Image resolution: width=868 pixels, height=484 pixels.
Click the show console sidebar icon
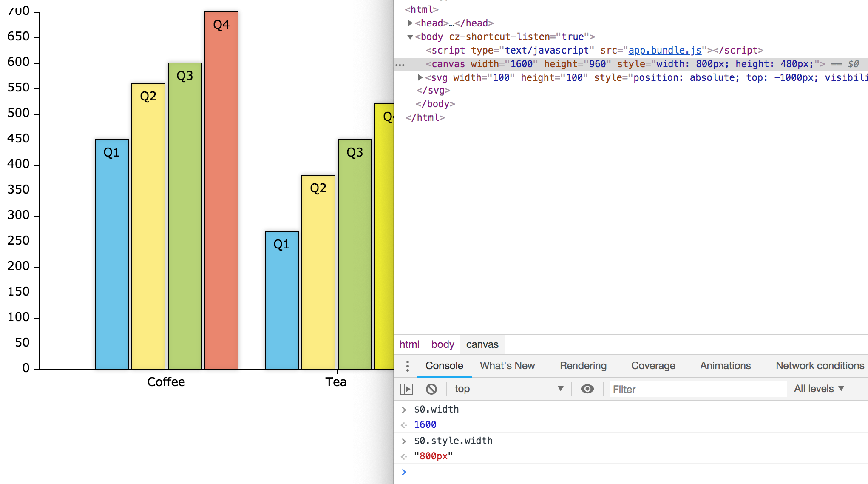click(407, 389)
